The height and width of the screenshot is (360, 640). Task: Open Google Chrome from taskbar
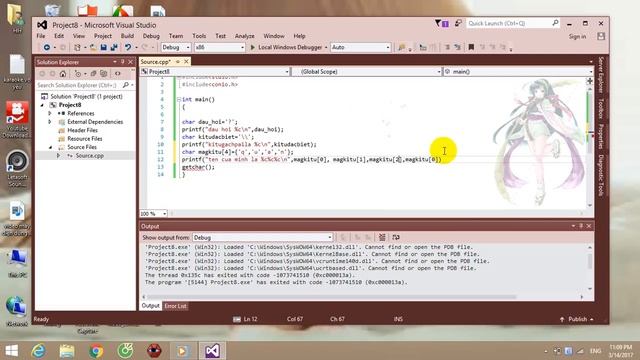pos(96,351)
